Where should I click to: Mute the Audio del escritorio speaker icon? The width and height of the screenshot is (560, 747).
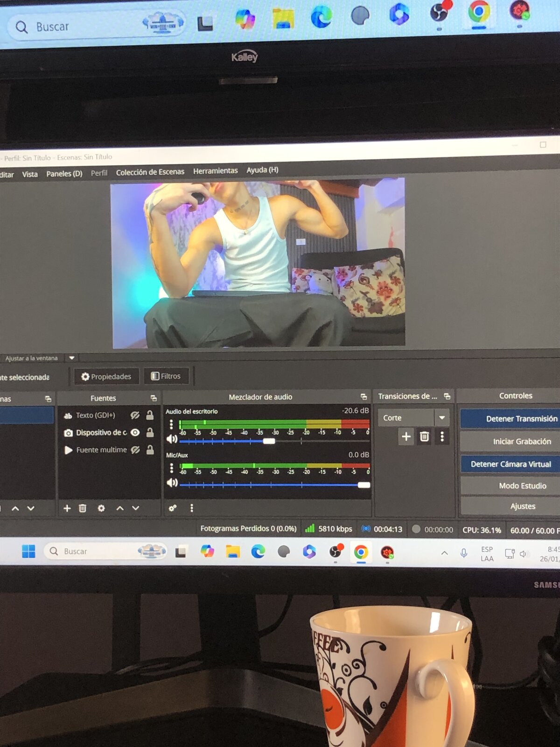tap(172, 439)
